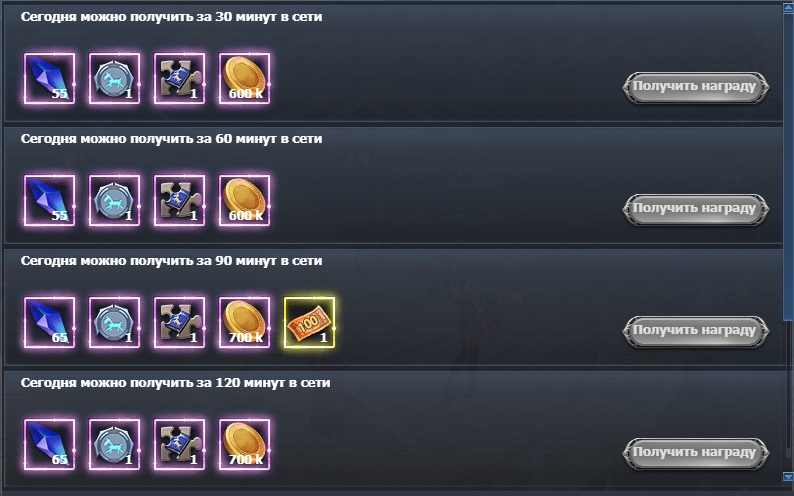The image size is (794, 496).
Task: Click the vertical scrollbar thumb
Action: coord(788,164)
